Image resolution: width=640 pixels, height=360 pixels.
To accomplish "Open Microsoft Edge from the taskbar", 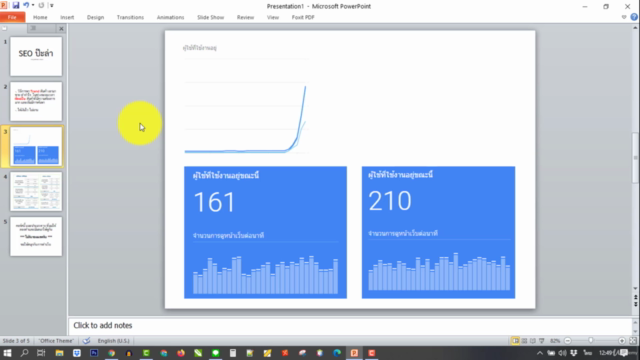I will pyautogui.click(x=337, y=353).
